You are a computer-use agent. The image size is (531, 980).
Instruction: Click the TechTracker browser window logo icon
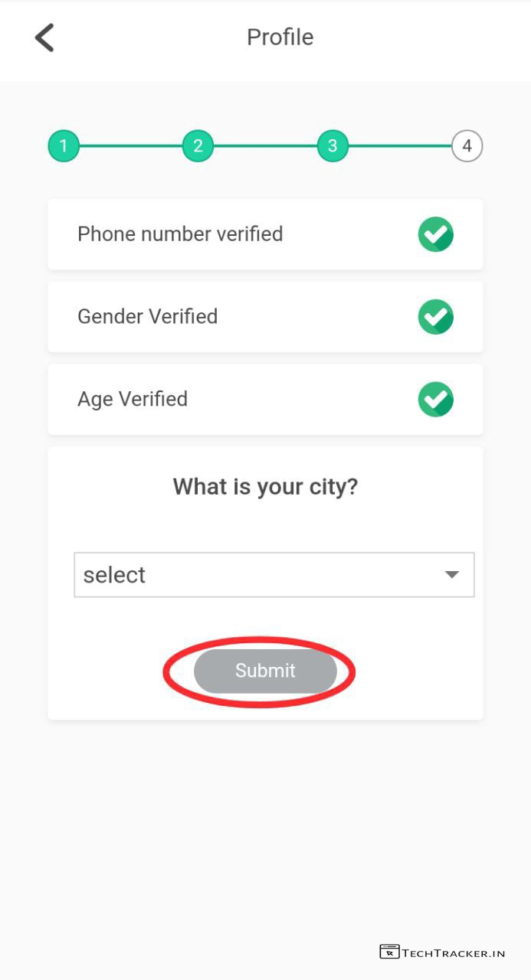tap(389, 952)
